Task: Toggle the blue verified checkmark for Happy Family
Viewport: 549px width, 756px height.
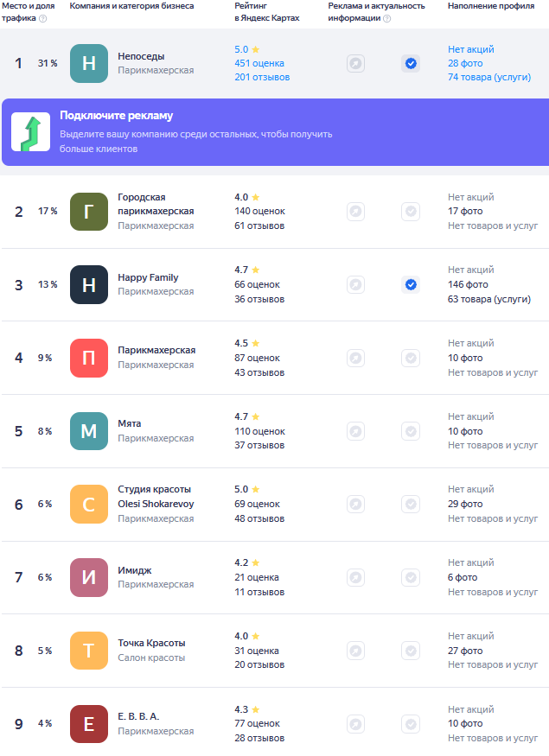Action: [411, 284]
